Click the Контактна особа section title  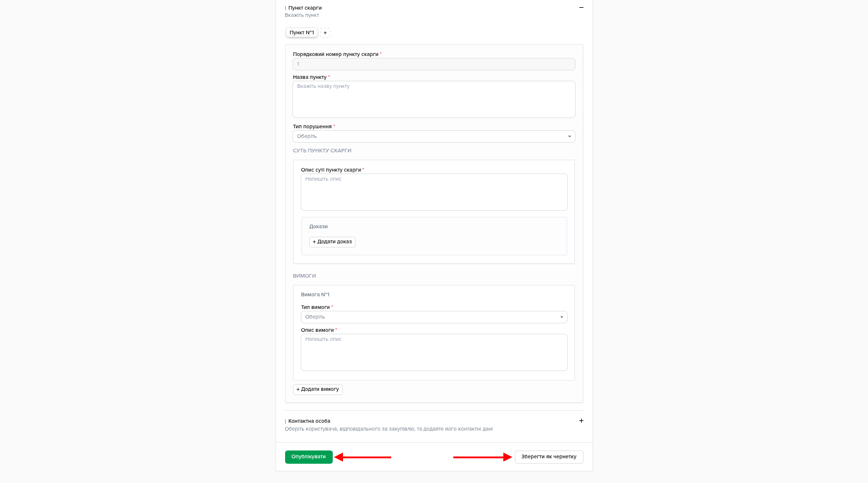click(x=309, y=421)
